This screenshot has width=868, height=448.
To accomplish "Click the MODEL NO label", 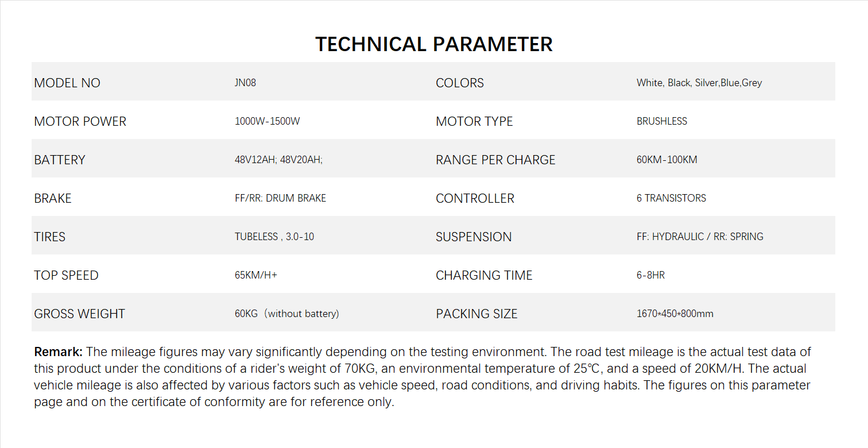I will pyautogui.click(x=67, y=83).
